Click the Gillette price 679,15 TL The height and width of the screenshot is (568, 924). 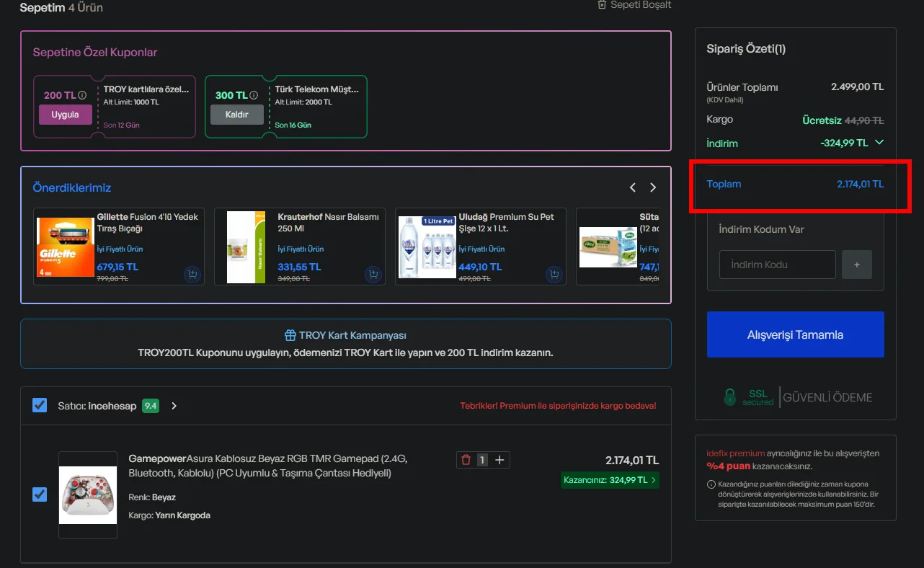coord(117,267)
